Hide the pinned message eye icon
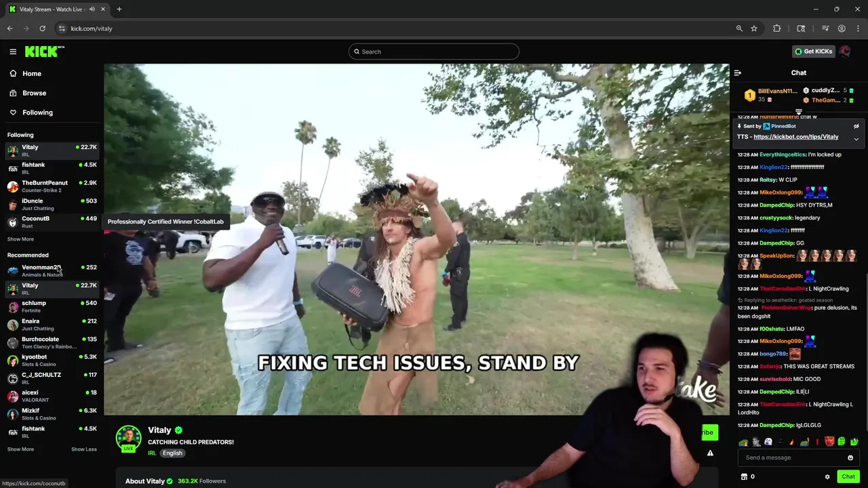Screen dimensions: 868x488 pyautogui.click(x=856, y=126)
